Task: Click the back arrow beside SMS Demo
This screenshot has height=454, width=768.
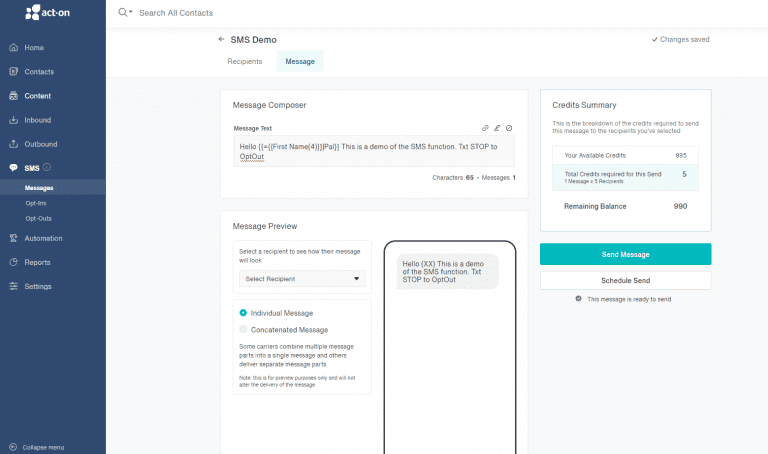Action: click(x=221, y=40)
